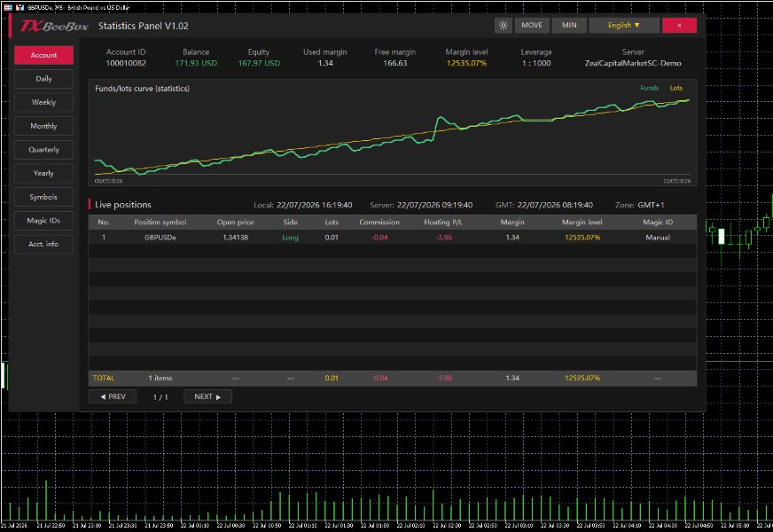Switch to the Quarterly tab

tap(43, 150)
